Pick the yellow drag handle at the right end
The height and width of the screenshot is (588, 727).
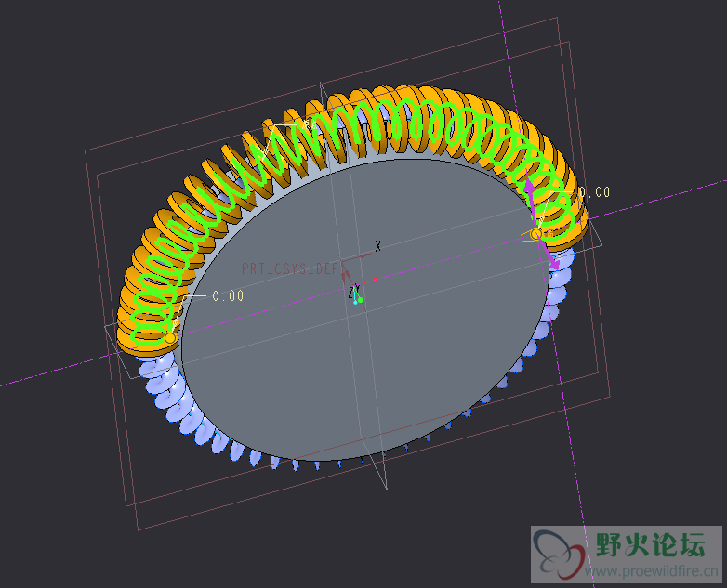(536, 234)
